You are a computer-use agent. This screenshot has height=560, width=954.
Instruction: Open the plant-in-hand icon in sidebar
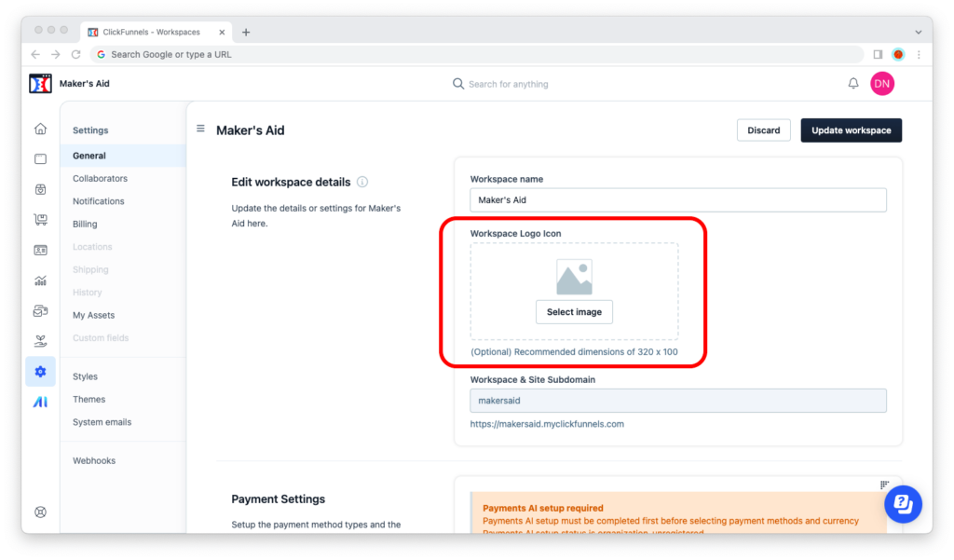coord(40,341)
